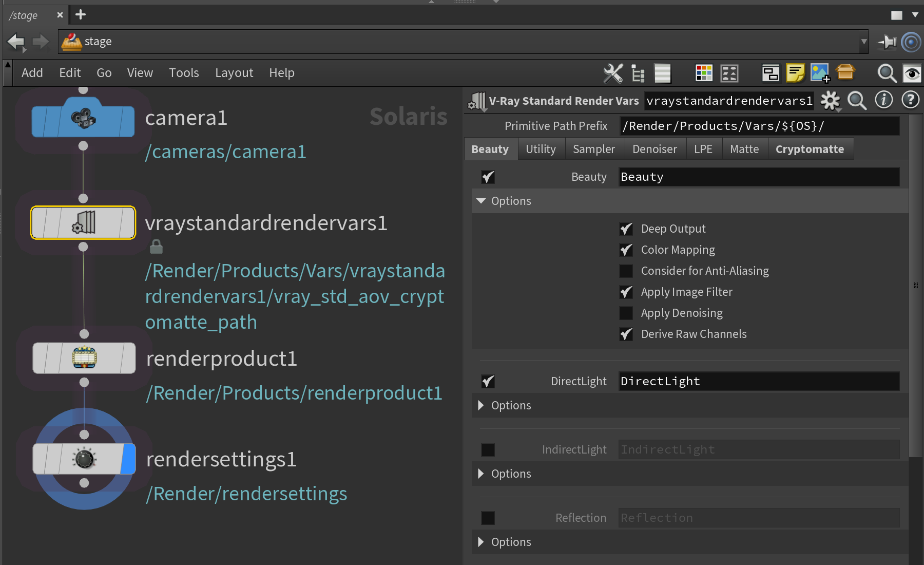The image size is (924, 565).
Task: Enable Consider for Anti-Aliasing
Action: click(x=626, y=271)
